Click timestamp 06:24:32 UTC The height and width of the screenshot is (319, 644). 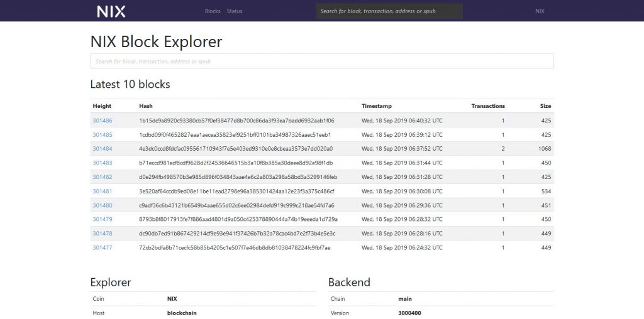(402, 247)
